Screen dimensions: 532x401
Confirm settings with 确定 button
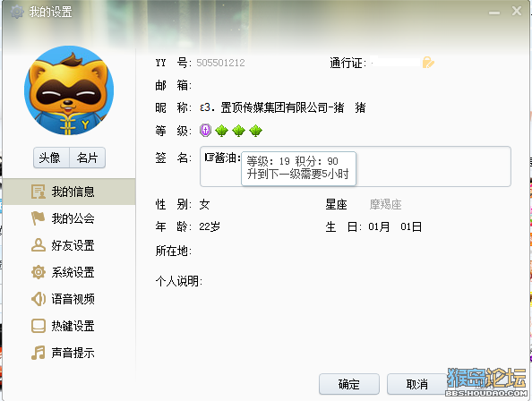[x=349, y=384]
